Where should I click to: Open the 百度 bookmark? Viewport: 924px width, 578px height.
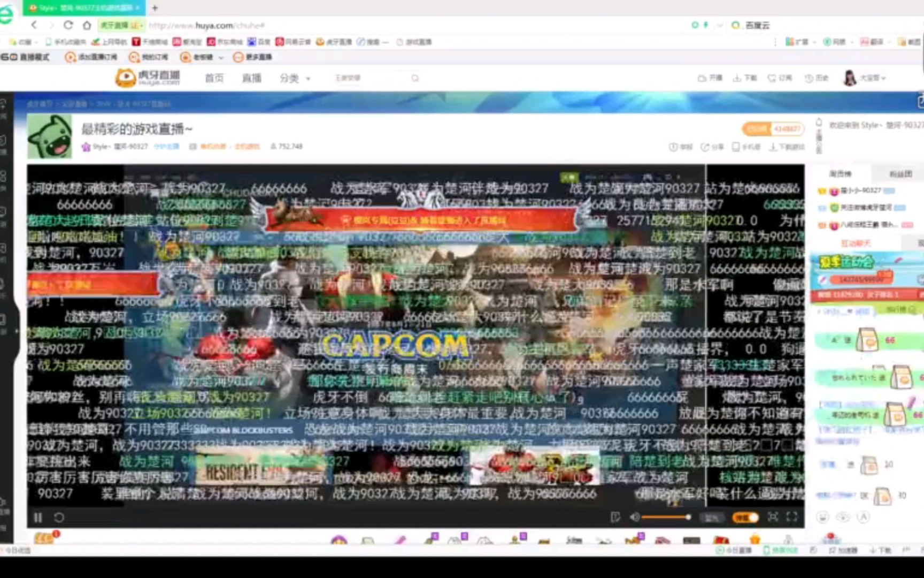259,42
